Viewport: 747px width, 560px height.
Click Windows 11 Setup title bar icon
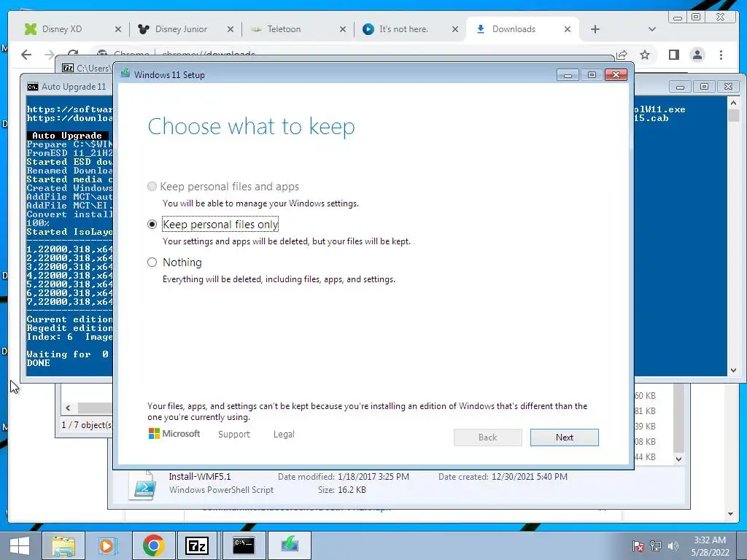point(125,74)
